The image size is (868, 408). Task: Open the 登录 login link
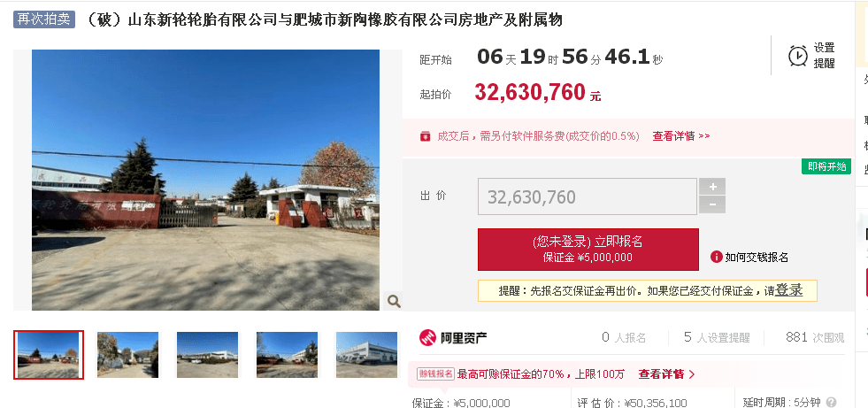788,290
